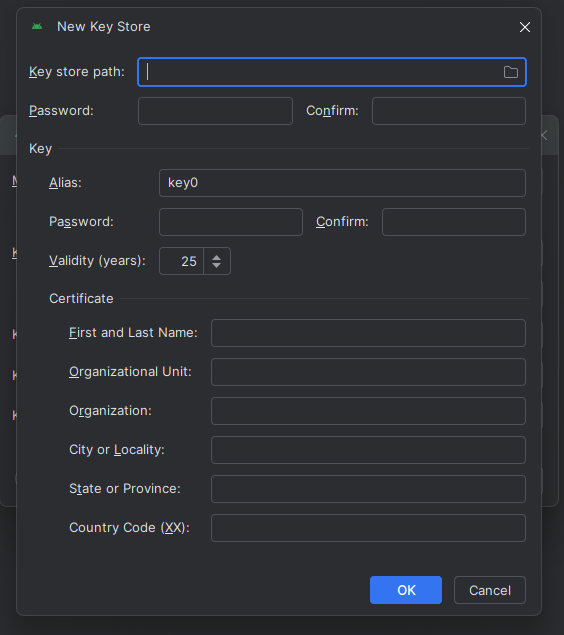
Task: Confirm with the OK button
Action: click(406, 590)
